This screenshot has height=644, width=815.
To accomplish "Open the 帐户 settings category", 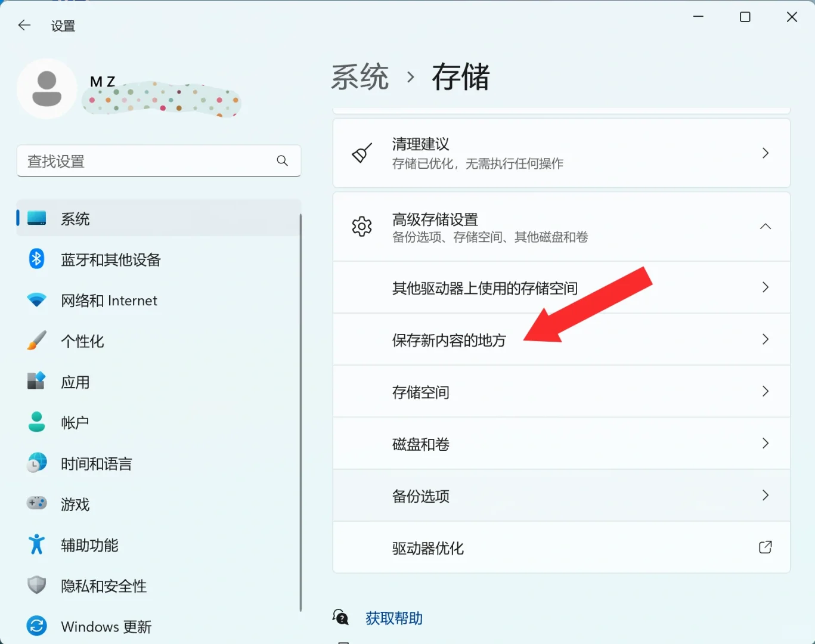I will [x=159, y=422].
